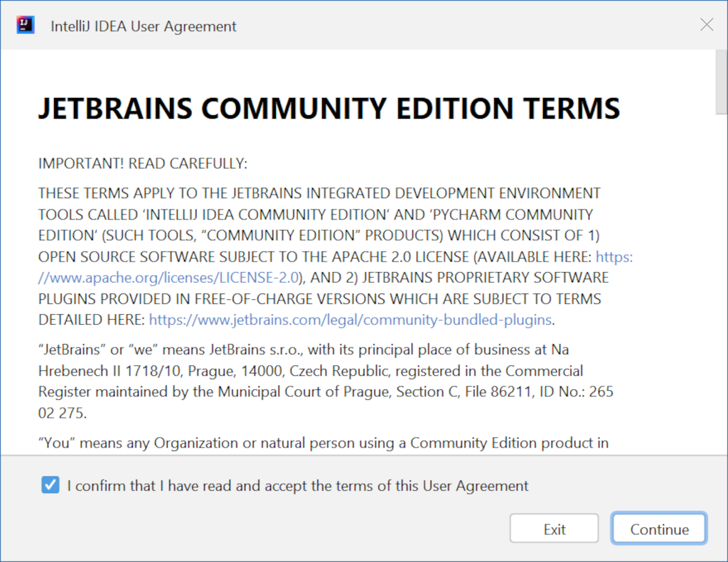Open the community-bundled-plugins legal link
The width and height of the screenshot is (728, 562).
[350, 320]
